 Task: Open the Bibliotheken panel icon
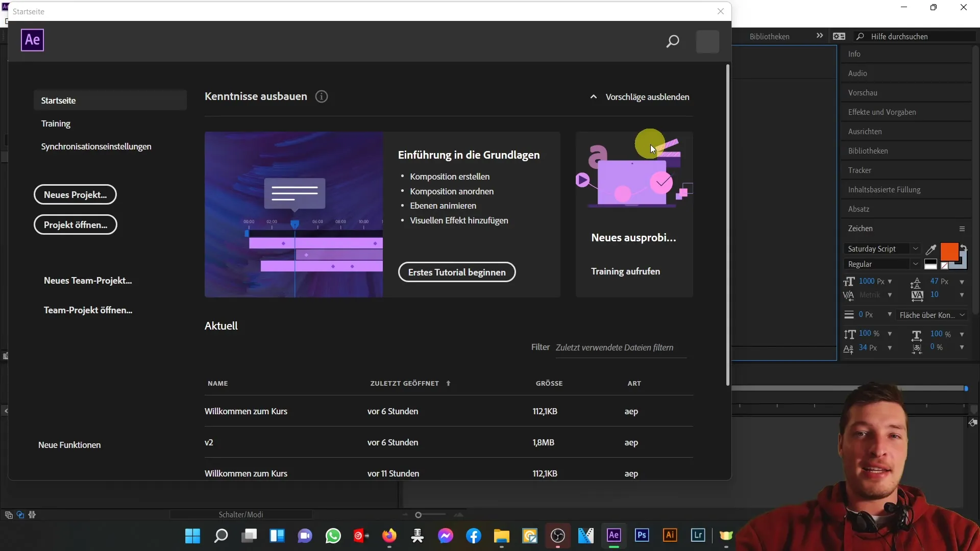[x=770, y=36]
